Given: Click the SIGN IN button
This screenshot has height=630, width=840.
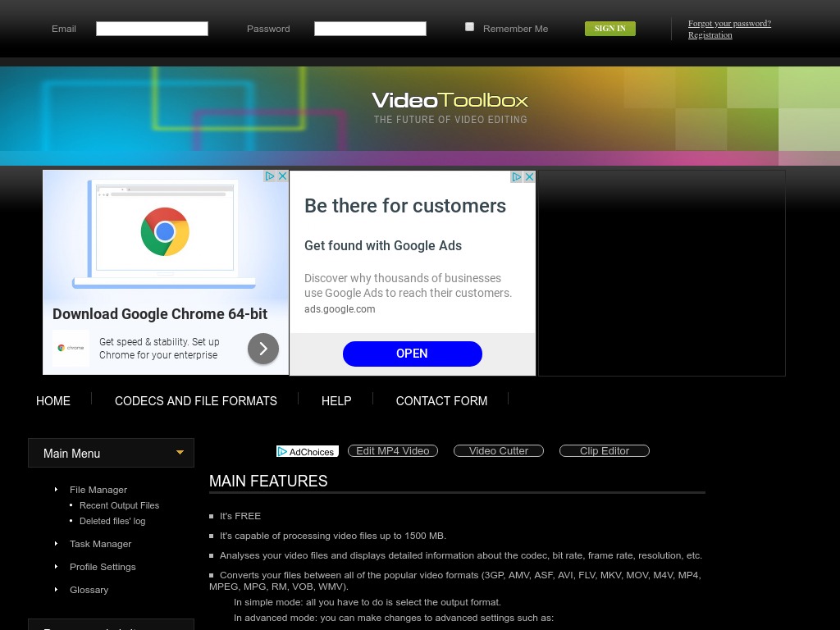Looking at the screenshot, I should click(x=610, y=29).
